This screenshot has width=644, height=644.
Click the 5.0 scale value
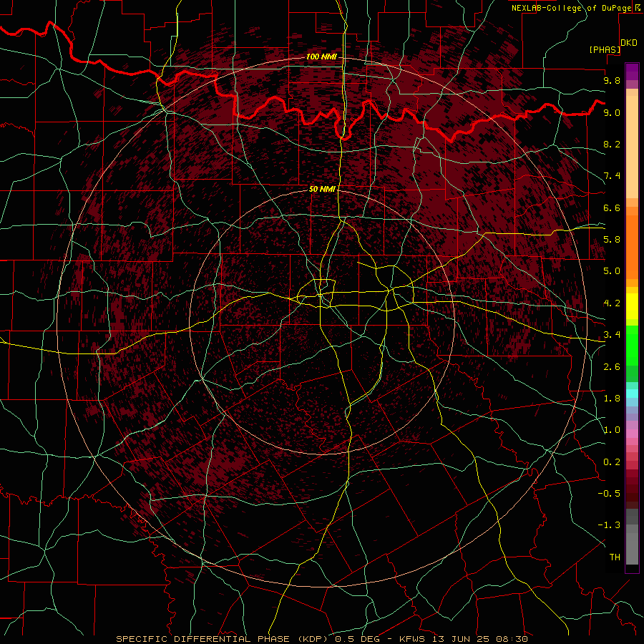[612, 271]
